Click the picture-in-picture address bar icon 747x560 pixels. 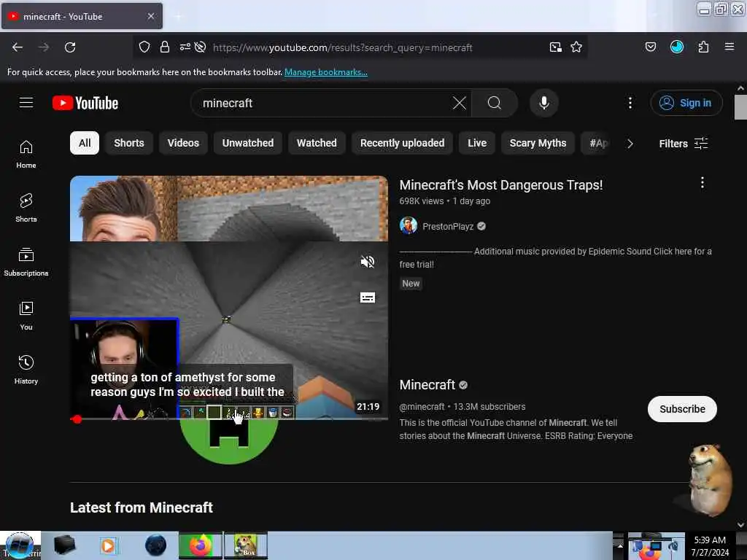coord(555,47)
